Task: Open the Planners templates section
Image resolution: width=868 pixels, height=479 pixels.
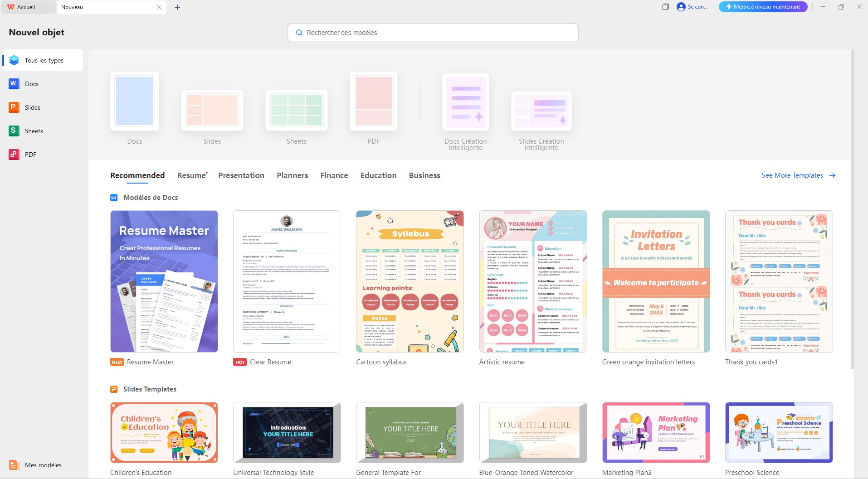Action: pos(292,175)
